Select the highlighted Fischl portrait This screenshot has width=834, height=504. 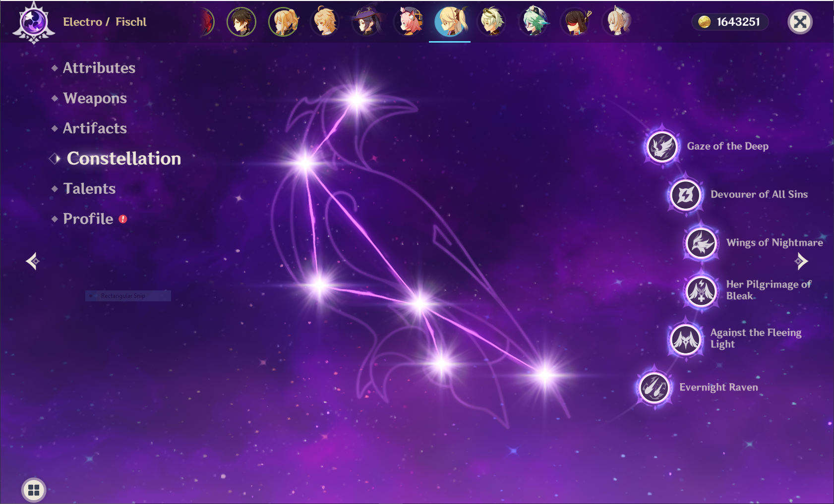[x=450, y=22]
